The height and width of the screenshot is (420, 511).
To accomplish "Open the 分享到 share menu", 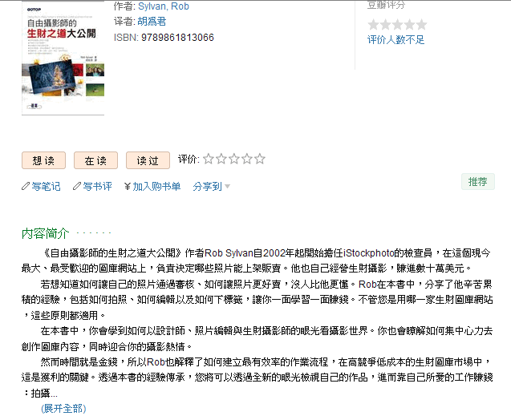I will click(x=207, y=186).
